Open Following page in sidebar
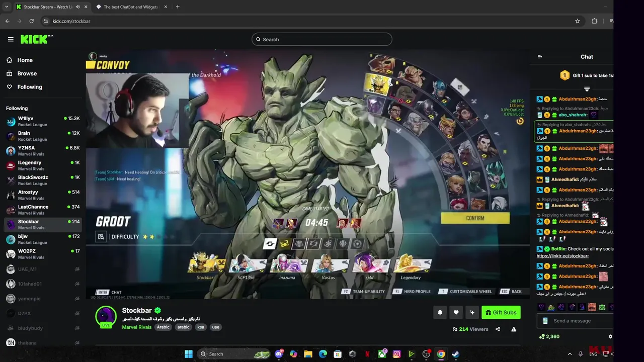 click(x=30, y=87)
